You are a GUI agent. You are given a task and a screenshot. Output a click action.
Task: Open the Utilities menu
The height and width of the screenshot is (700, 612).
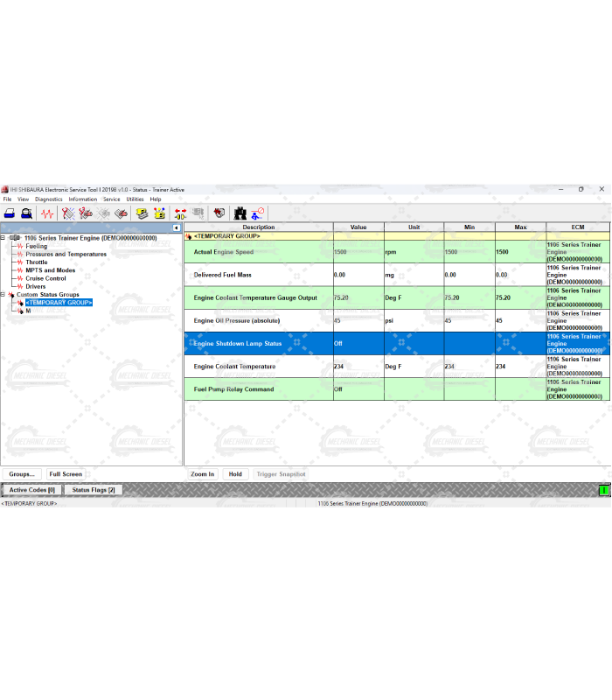coord(135,199)
